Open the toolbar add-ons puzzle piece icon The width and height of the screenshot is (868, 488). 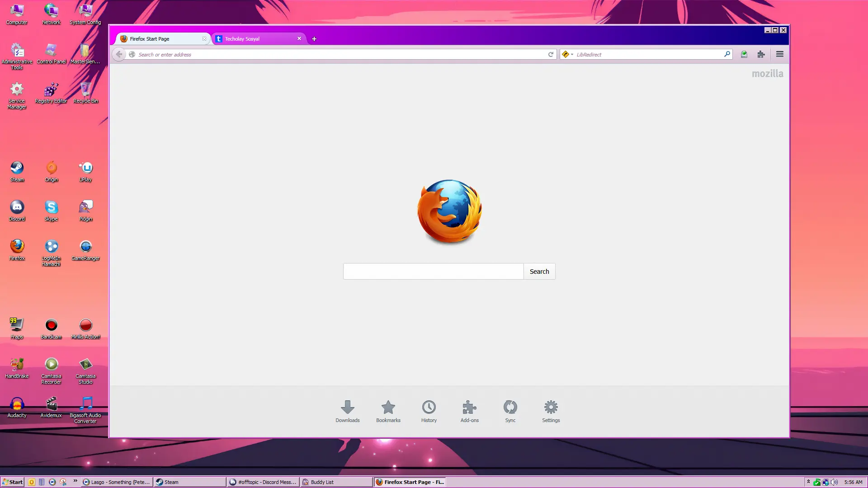[761, 54]
